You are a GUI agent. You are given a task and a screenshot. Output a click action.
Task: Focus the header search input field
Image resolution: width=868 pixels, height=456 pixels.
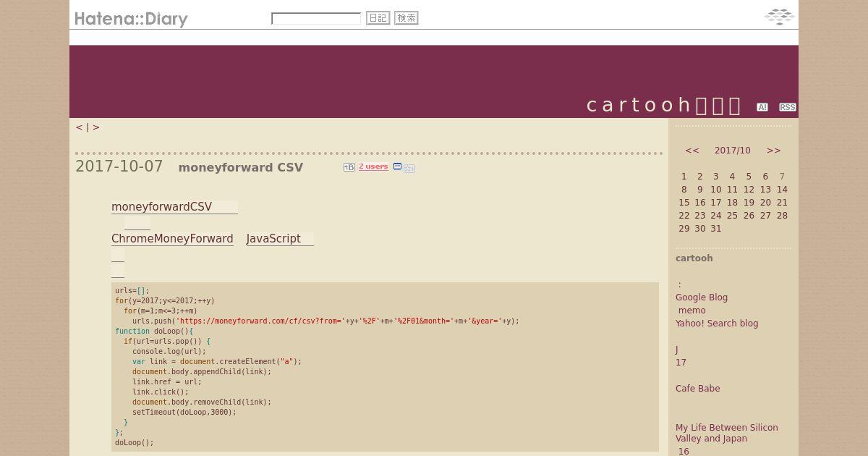pyautogui.click(x=316, y=18)
